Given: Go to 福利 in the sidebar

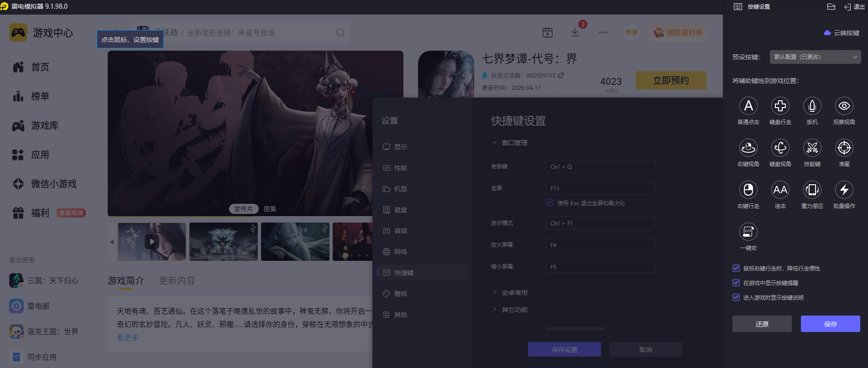Looking at the screenshot, I should 31,213.
